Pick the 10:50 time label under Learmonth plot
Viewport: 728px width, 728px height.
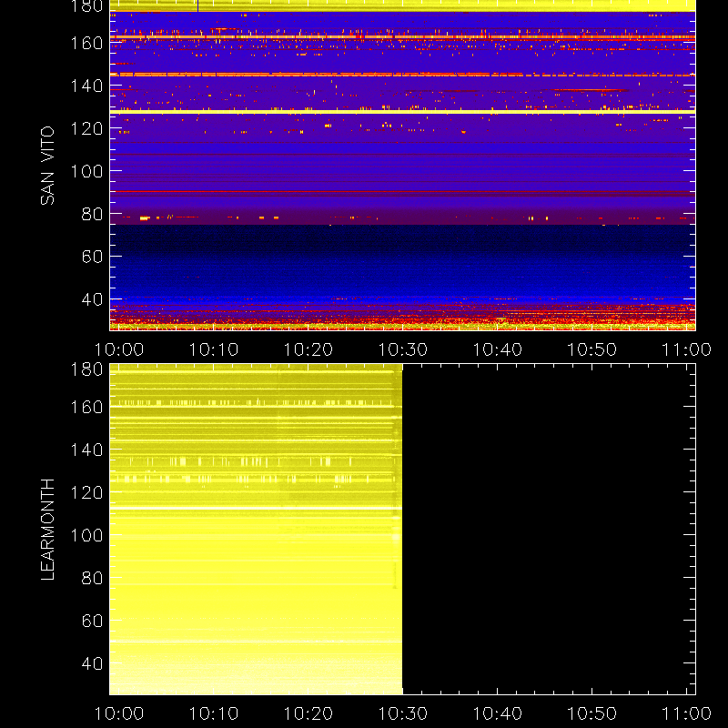coord(592,713)
